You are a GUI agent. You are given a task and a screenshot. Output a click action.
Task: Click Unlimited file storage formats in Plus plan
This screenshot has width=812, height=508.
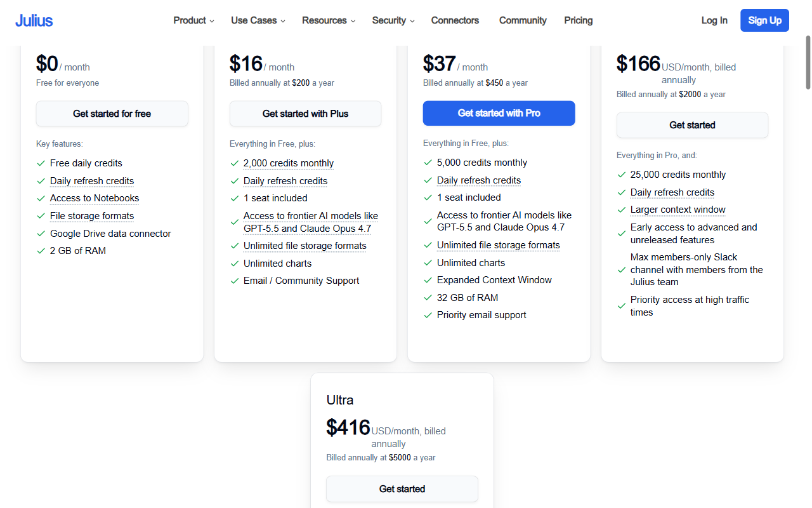305,246
